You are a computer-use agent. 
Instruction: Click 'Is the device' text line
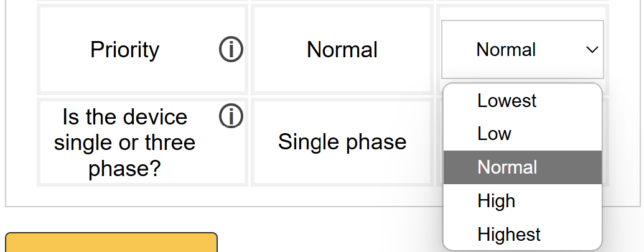click(124, 117)
